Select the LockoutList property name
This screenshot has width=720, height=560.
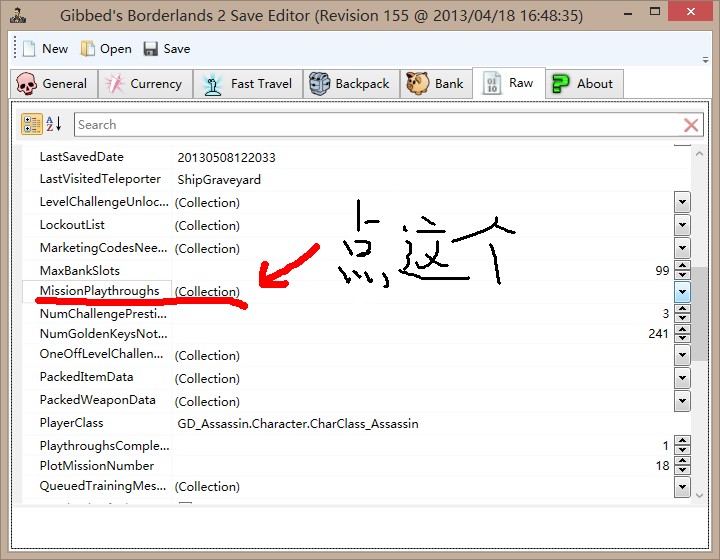[x=72, y=225]
